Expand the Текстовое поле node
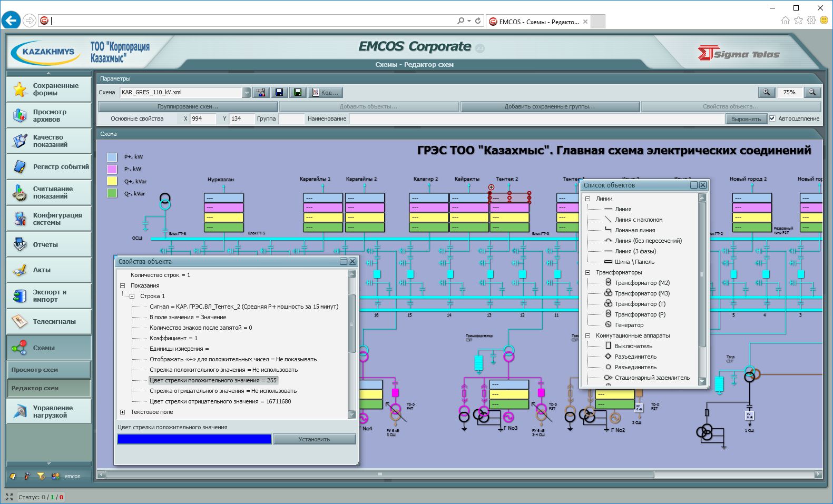The width and height of the screenshot is (833, 504). click(x=122, y=412)
